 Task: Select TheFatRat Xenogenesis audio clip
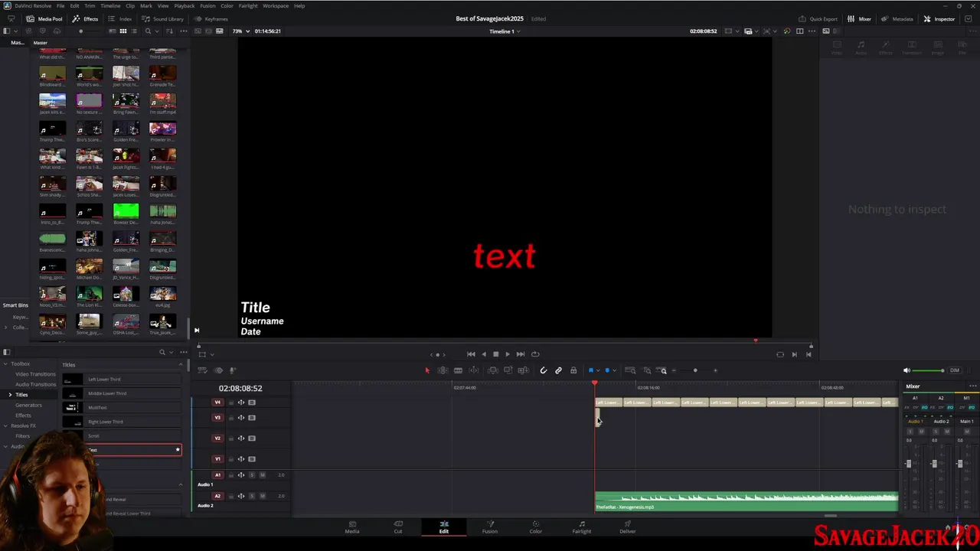coord(746,502)
